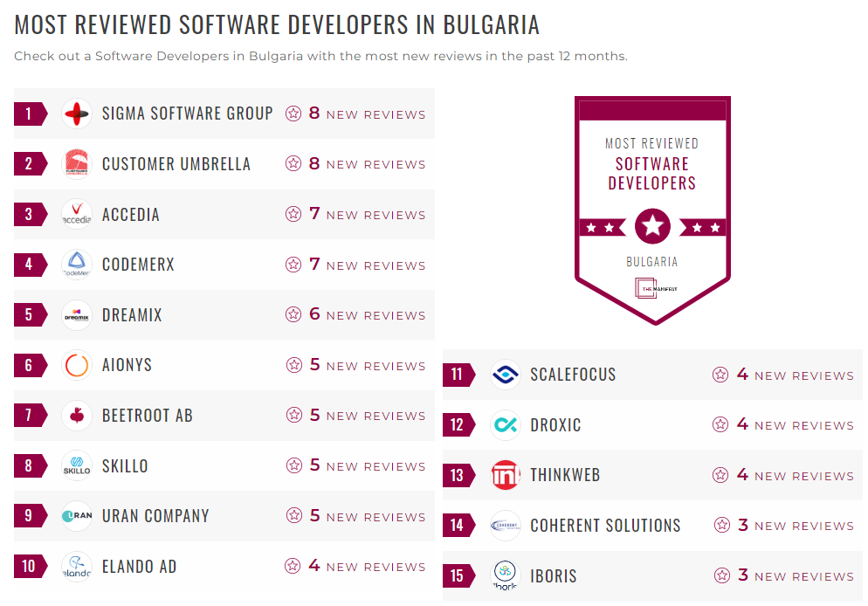Click the review star icon beside Thinkweb
The width and height of the screenshot is (868, 606).
pyautogui.click(x=720, y=475)
